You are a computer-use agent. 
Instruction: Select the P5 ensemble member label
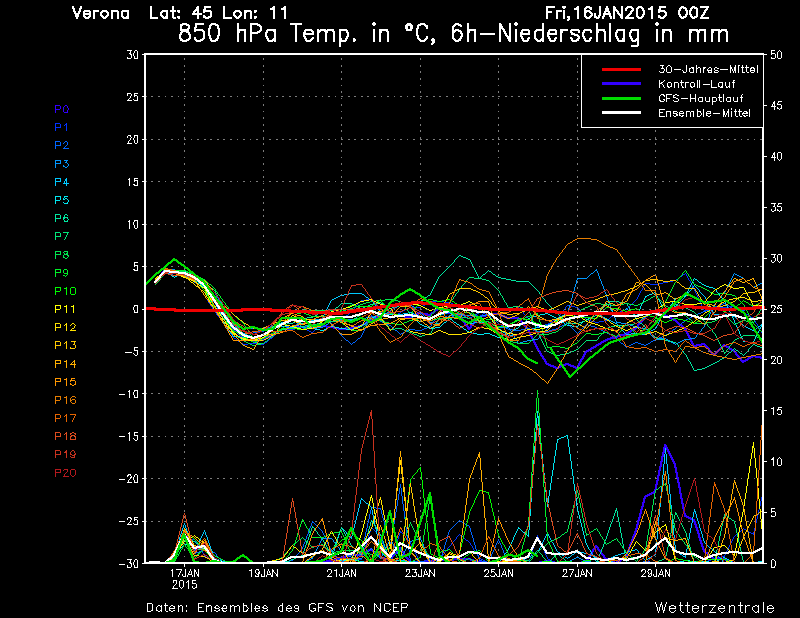click(62, 200)
